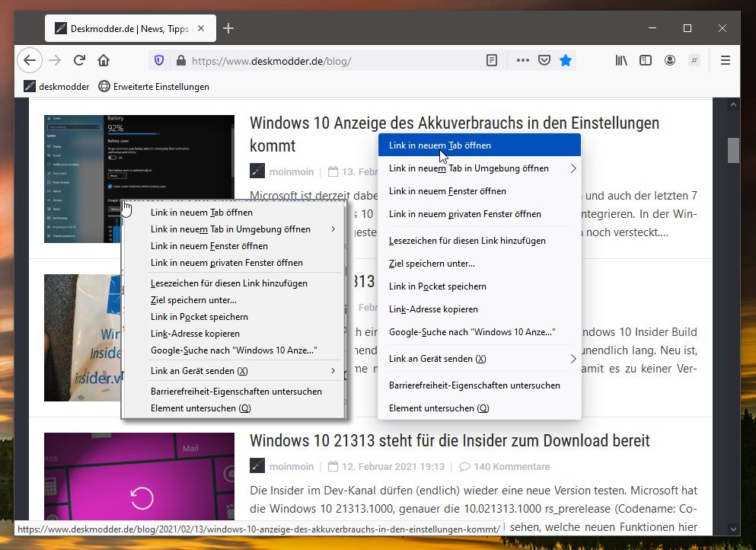Open Erweiterte Einstellungen bookmark
This screenshot has width=756, height=550.
click(x=154, y=87)
